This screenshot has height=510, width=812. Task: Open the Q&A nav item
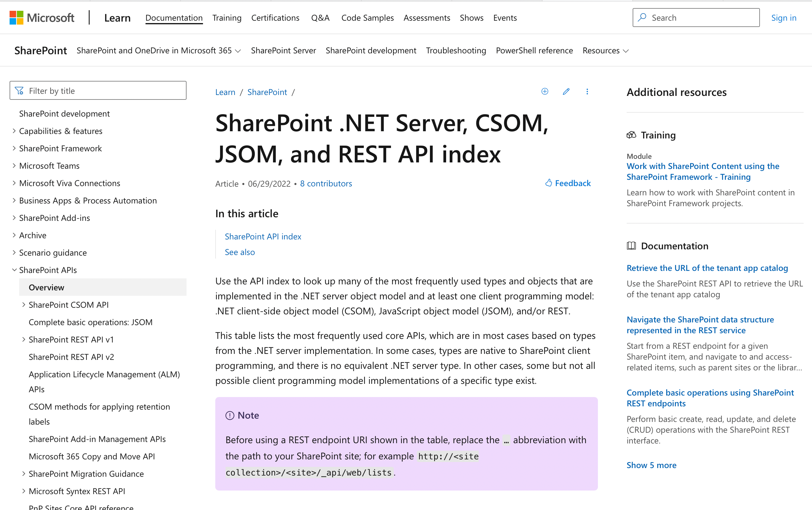tap(320, 18)
